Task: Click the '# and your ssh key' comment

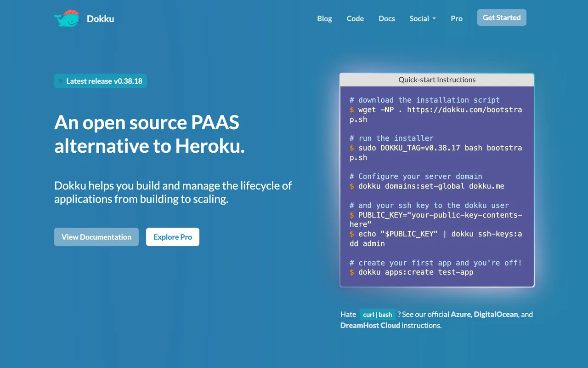Action: (429, 205)
